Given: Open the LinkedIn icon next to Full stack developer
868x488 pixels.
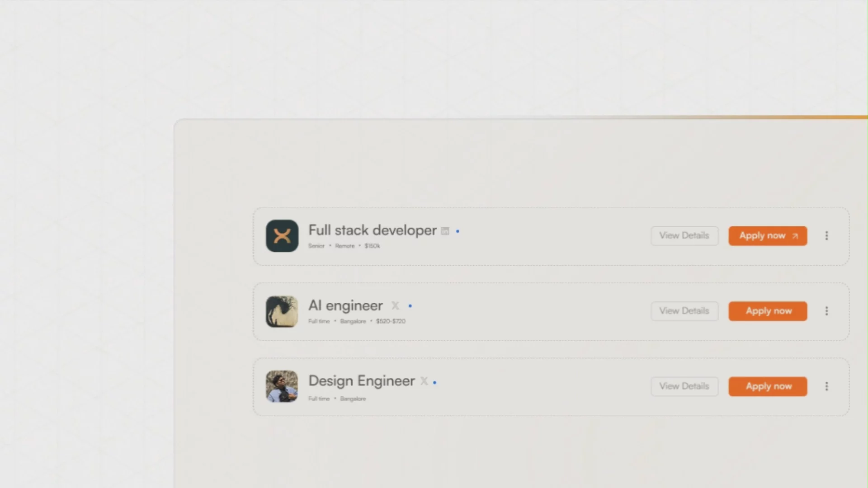Looking at the screenshot, I should point(445,231).
